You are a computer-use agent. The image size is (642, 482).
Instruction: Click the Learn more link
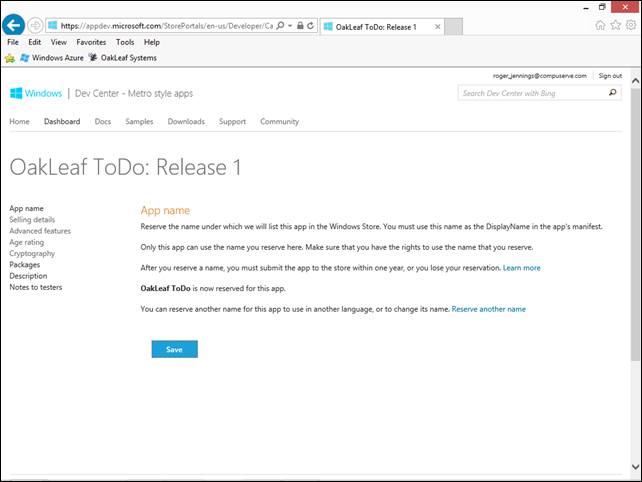coord(522,268)
